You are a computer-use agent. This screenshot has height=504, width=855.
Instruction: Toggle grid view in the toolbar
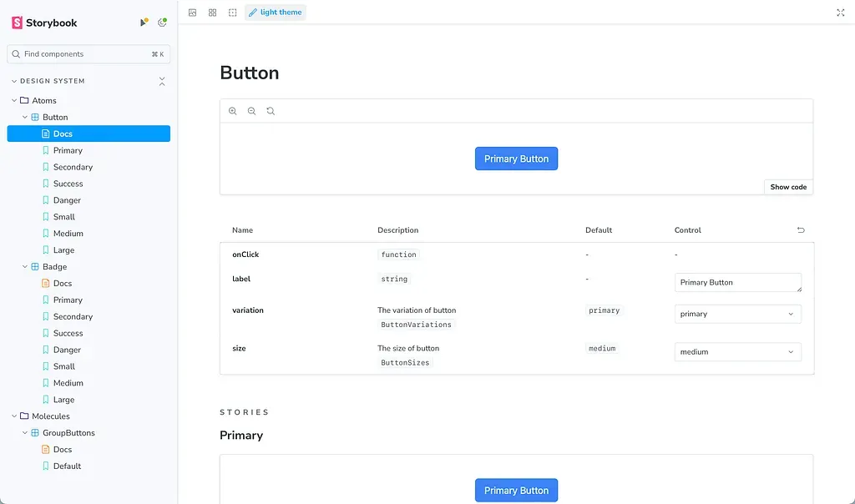tap(213, 13)
